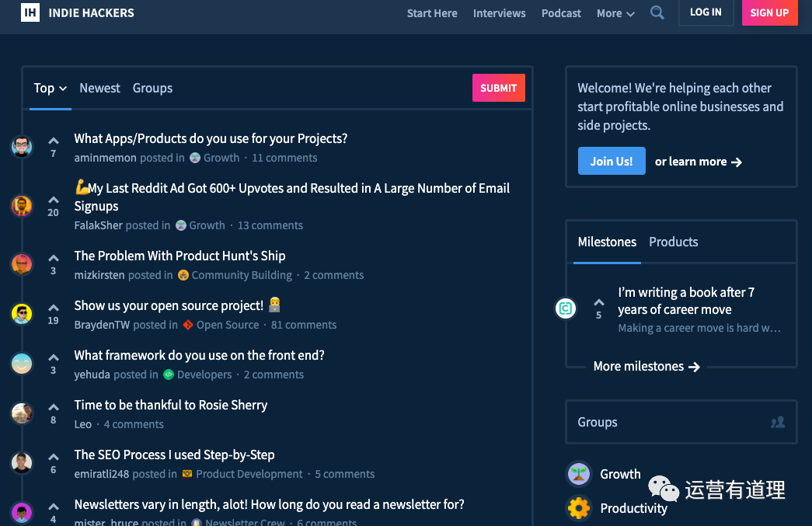View the 13 comments link
This screenshot has height=526, width=812.
coord(270,225)
